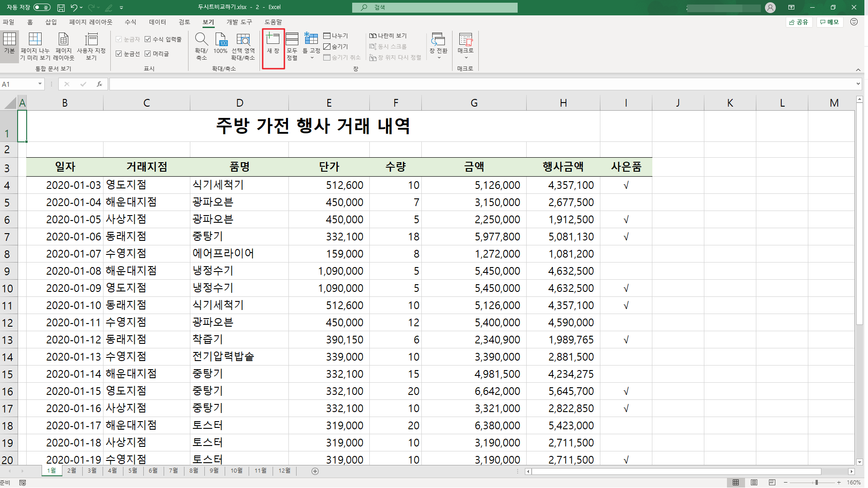Click the Save icon in title bar

61,8
